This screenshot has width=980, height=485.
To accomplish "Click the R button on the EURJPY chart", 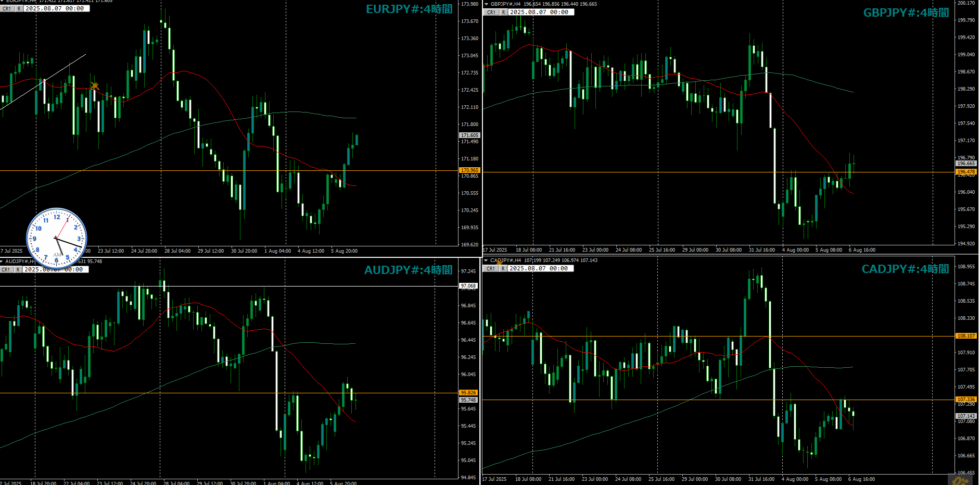I will [19, 8].
